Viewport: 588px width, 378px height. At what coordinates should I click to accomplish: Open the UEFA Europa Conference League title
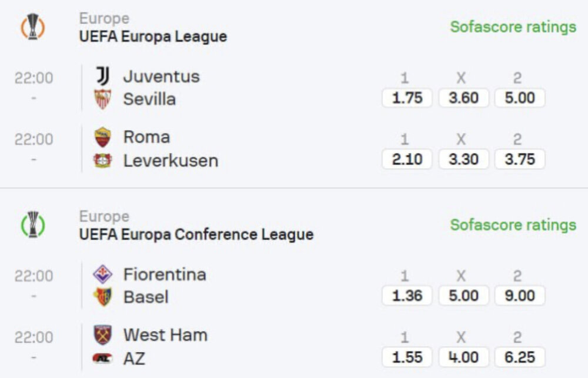coord(196,235)
